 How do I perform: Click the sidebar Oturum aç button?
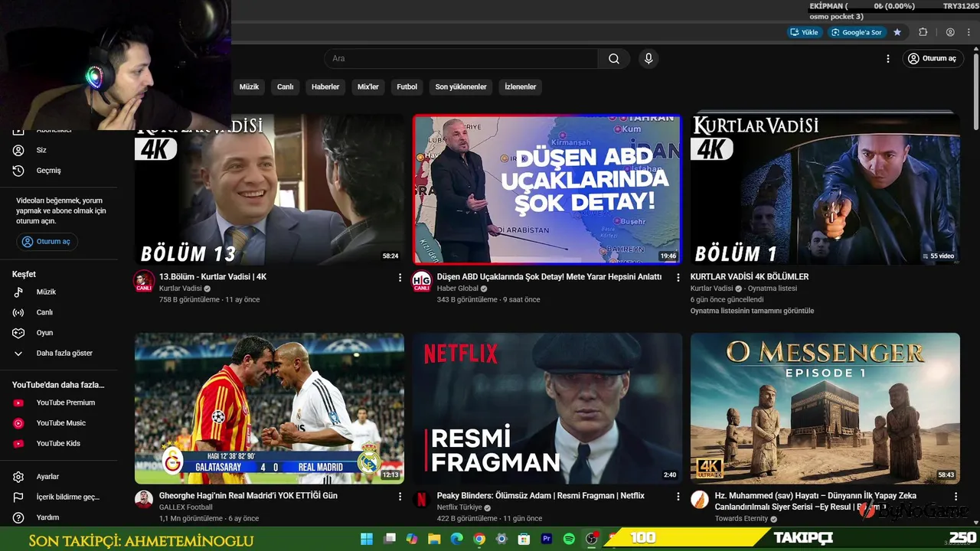pyautogui.click(x=47, y=242)
